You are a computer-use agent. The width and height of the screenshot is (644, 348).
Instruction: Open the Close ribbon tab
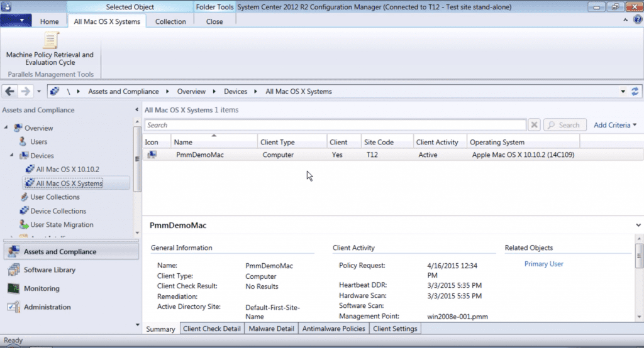coord(214,21)
